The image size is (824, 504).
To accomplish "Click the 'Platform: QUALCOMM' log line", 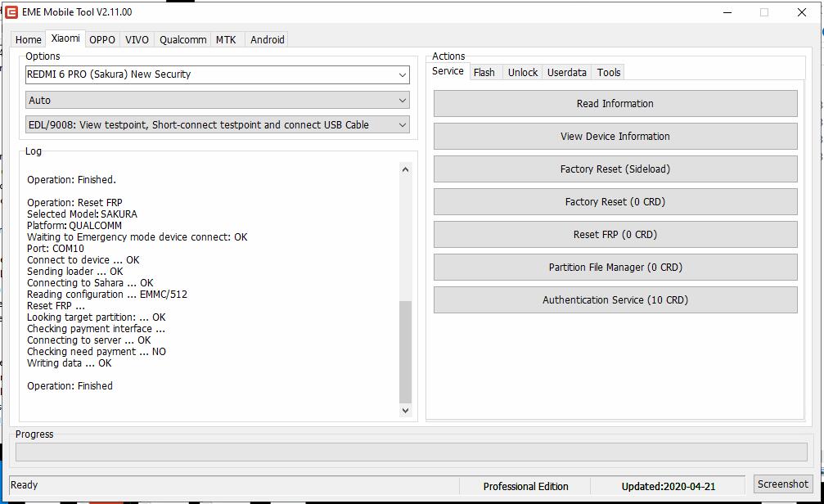I will pos(74,226).
